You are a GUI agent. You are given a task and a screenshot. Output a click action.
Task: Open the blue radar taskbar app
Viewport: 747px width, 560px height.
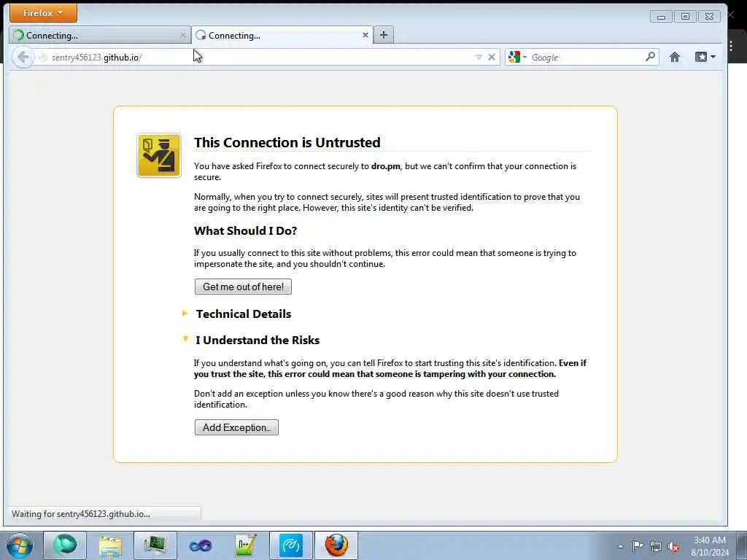[291, 545]
